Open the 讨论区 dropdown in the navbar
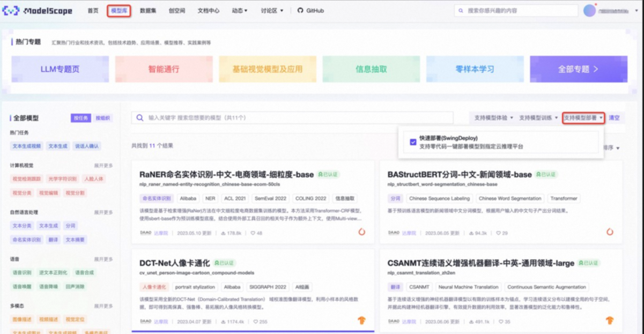Image resolution: width=644 pixels, height=334 pixels. 270,10
